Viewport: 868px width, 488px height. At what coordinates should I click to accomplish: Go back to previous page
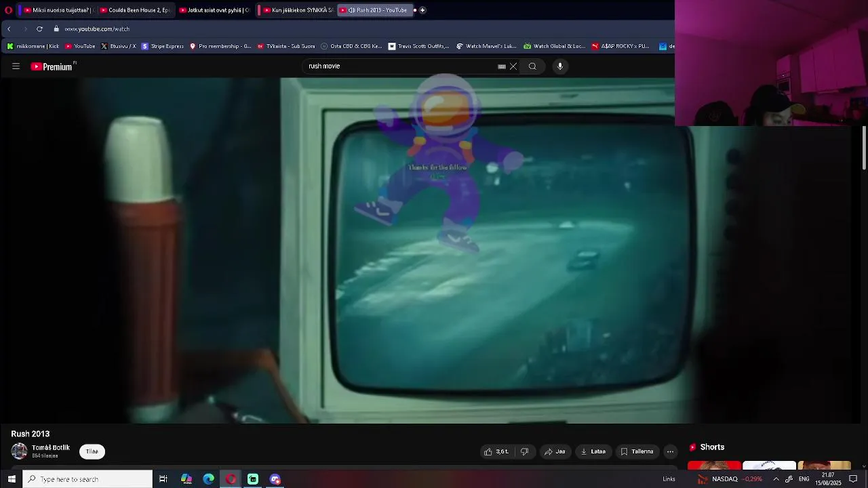coord(9,29)
